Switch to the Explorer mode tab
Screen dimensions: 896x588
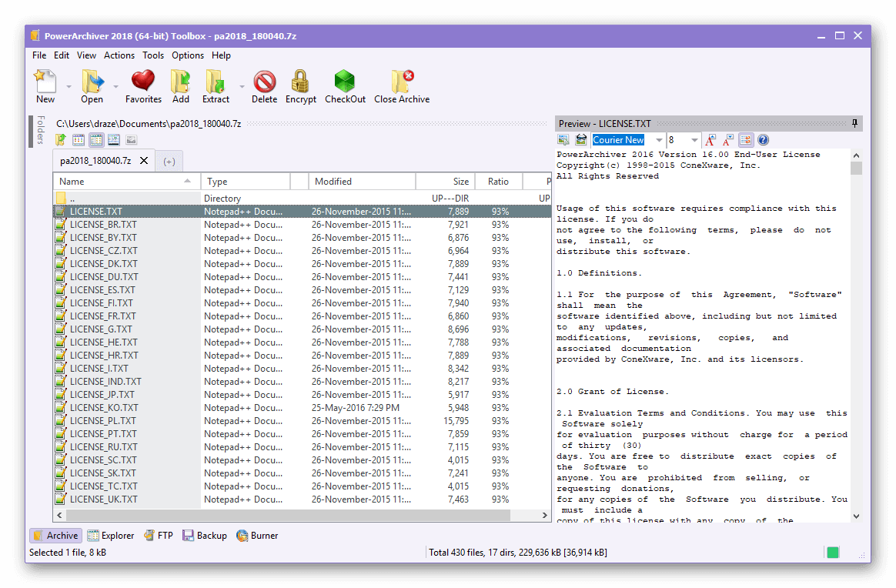(111, 536)
